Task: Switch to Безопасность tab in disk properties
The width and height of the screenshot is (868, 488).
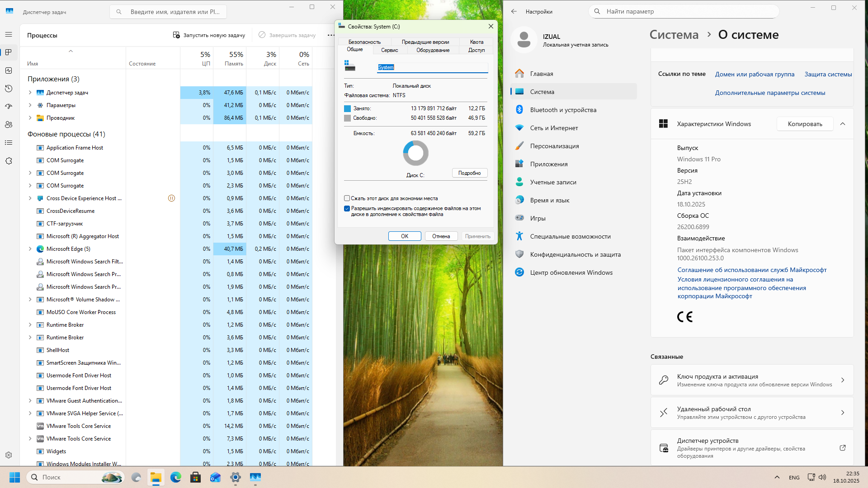Action: tap(364, 42)
